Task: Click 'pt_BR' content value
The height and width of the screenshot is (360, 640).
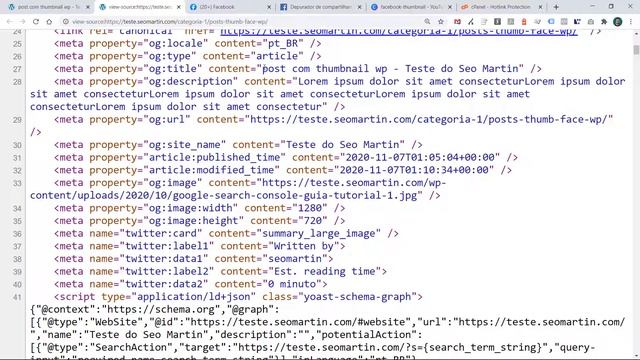Action: pos(283,43)
